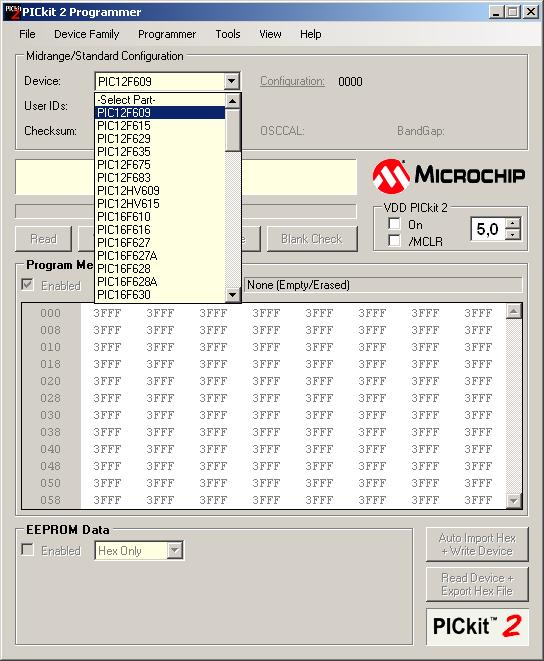Click the PICkit 2 logo
This screenshot has width=544, height=661.
click(477, 626)
